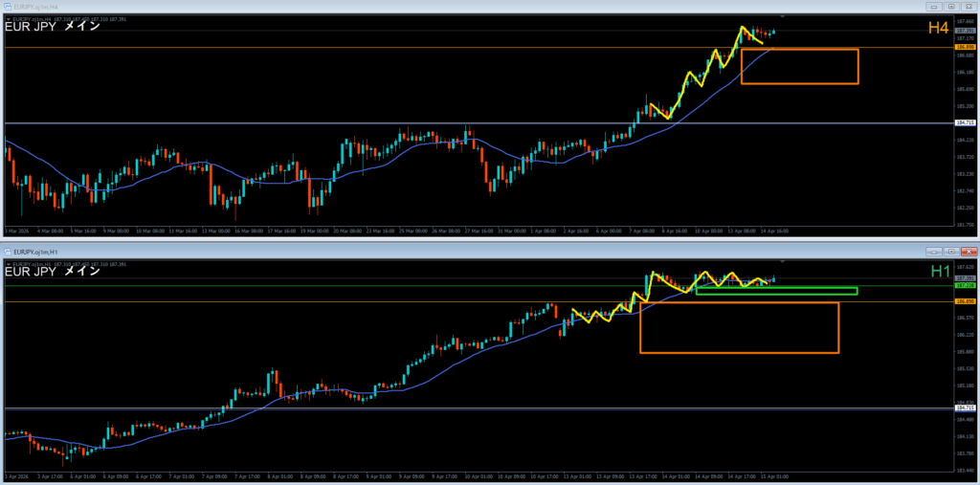Click the green 187.228 price label on H1
Viewport: 980px width, 485px height.
click(x=964, y=286)
